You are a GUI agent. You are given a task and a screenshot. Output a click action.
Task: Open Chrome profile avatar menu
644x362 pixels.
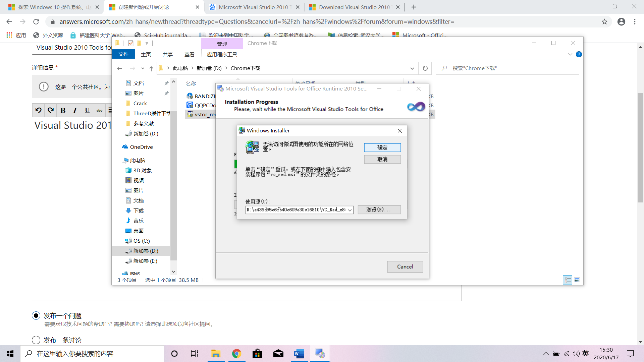pyautogui.click(x=621, y=22)
